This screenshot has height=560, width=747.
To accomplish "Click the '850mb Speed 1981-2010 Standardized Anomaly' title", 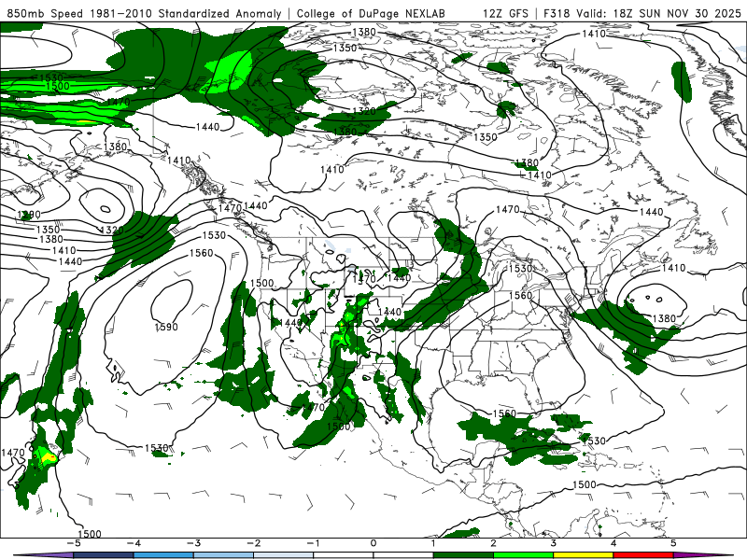I will (145, 14).
